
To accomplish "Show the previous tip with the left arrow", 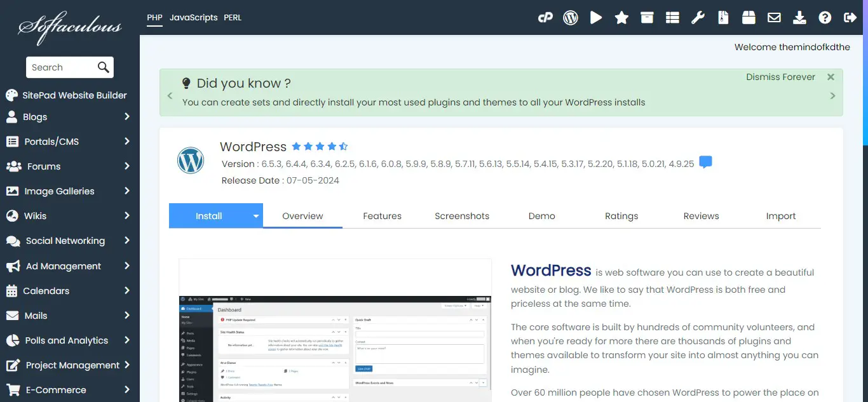I will click(x=170, y=96).
